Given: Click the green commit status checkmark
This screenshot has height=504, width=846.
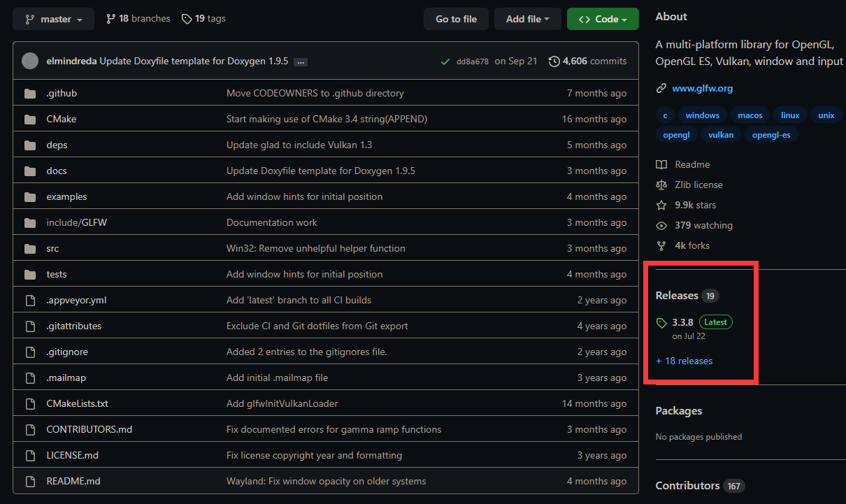Looking at the screenshot, I should point(445,62).
